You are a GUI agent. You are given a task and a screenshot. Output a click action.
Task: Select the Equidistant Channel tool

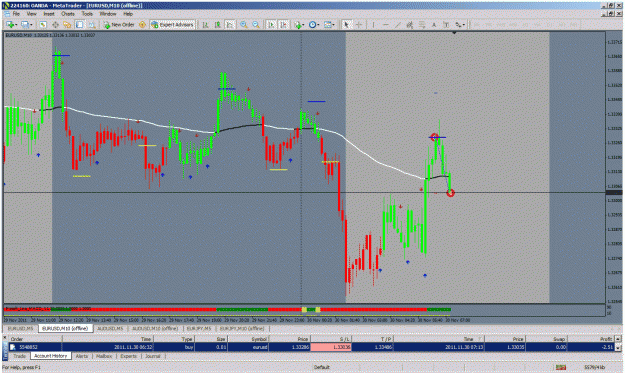pos(409,25)
